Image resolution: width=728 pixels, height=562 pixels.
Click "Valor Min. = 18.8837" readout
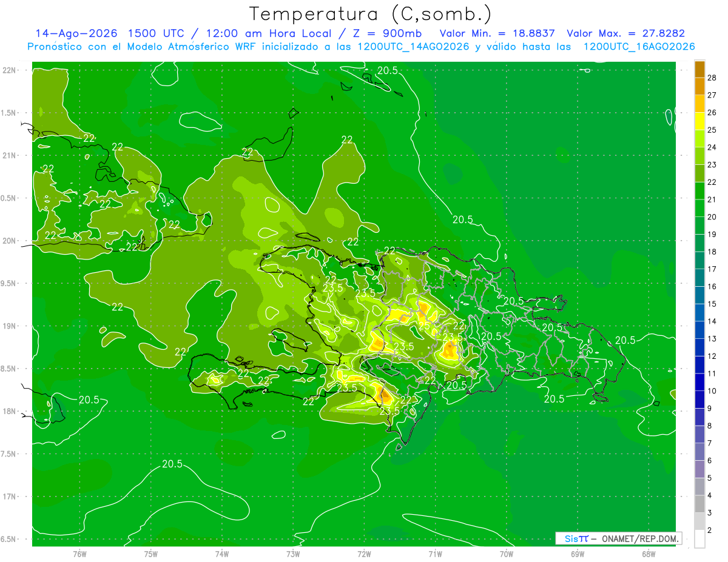click(497, 33)
